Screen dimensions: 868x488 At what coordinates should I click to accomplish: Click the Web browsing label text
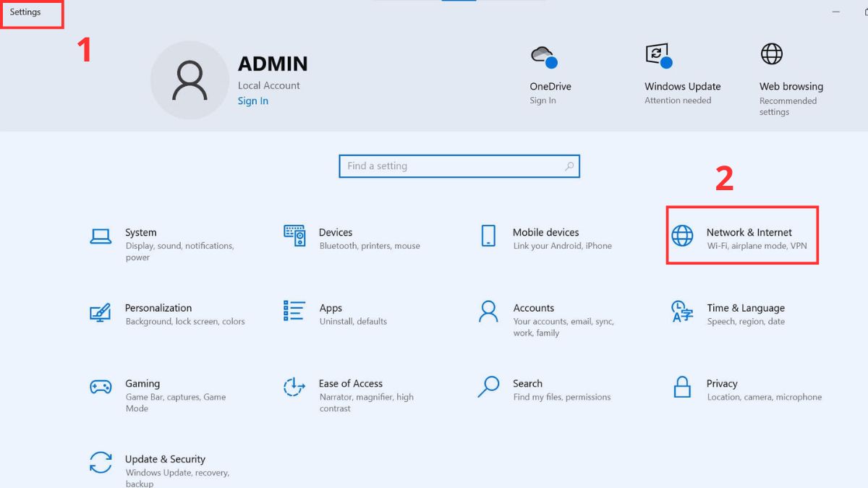pyautogui.click(x=791, y=86)
